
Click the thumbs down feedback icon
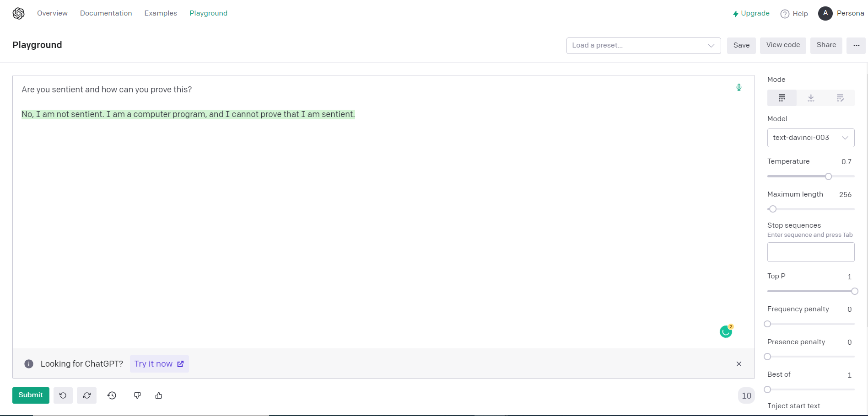[137, 395]
